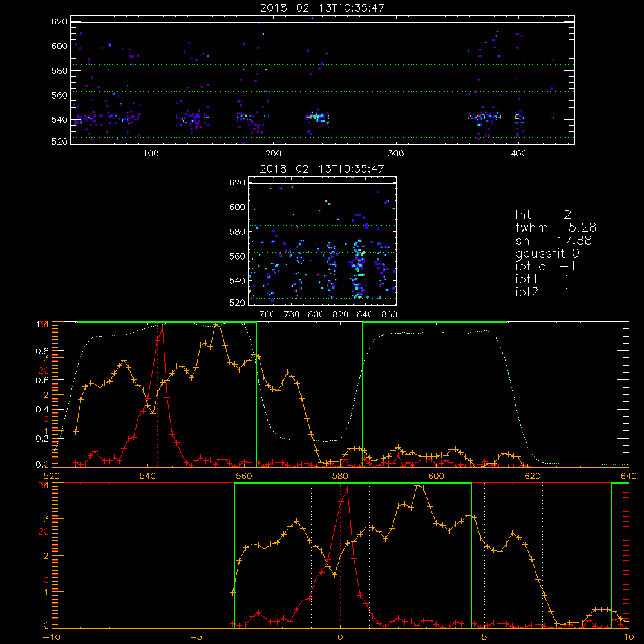
Task: Click red y-axis label 20 in bottom plot
Action: [44, 531]
